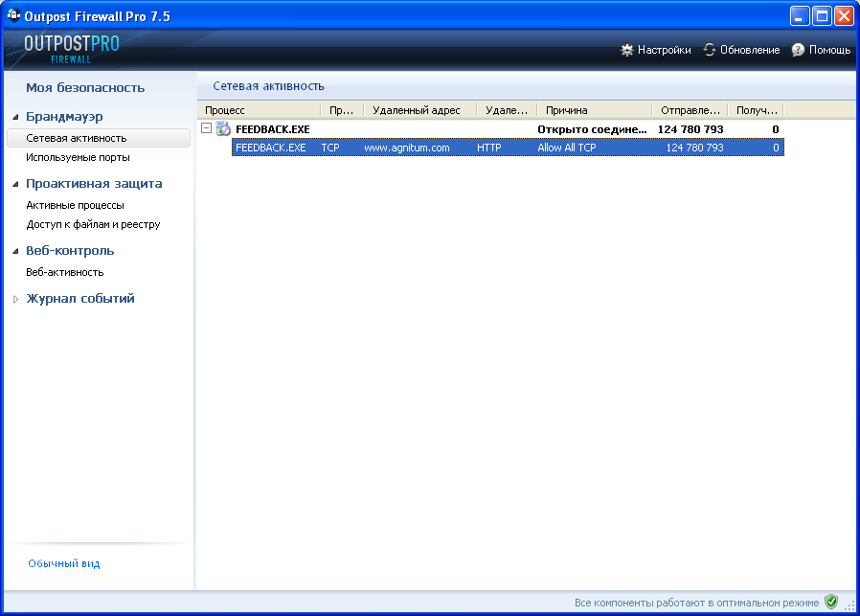Click the Сетевая активность panel title
860x616 pixels.
pos(268,86)
